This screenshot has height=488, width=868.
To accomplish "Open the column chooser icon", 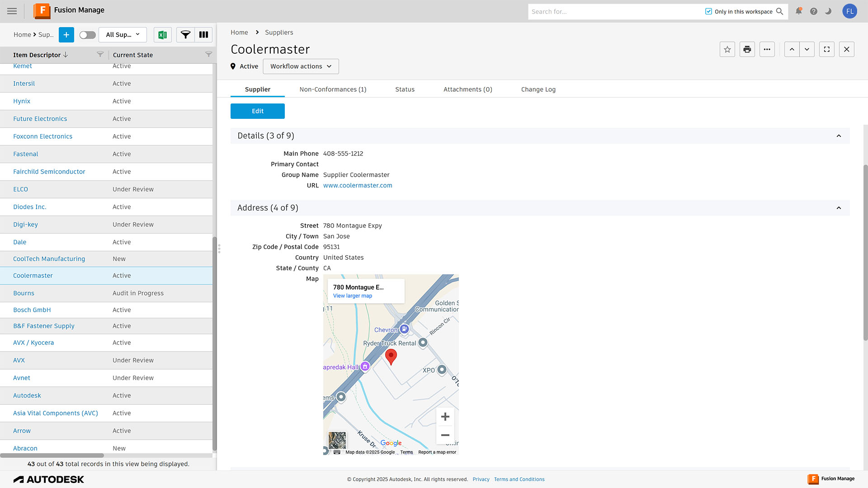I will pos(203,35).
